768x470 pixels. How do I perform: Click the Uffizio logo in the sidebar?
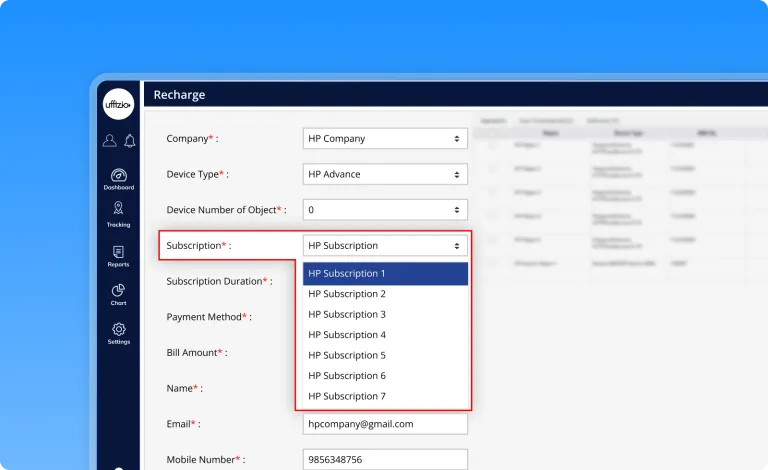(118, 104)
